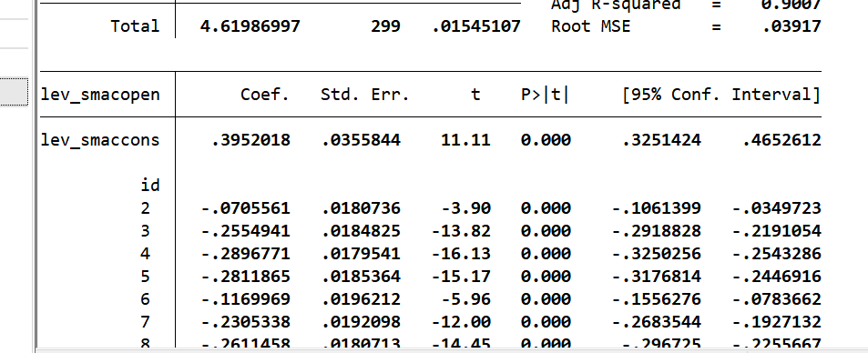Click the id level 4 label
Screen dimensions: 868x353
145,254
